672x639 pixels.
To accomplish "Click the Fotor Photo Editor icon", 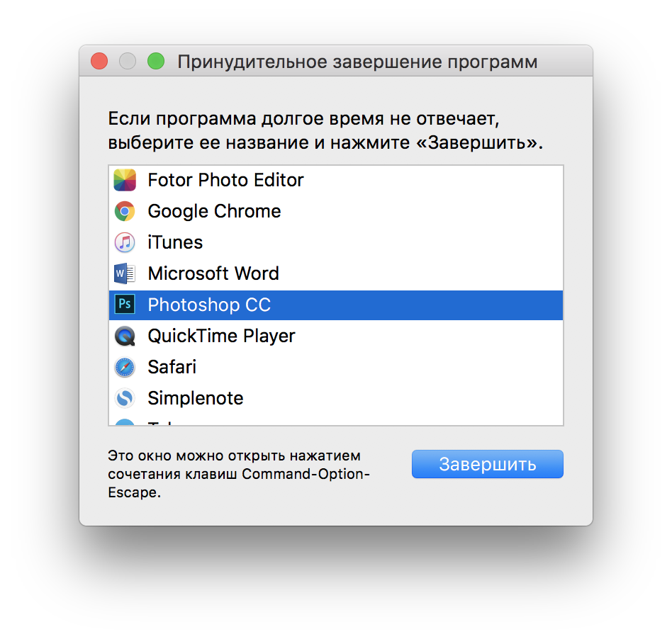I will pos(125,180).
